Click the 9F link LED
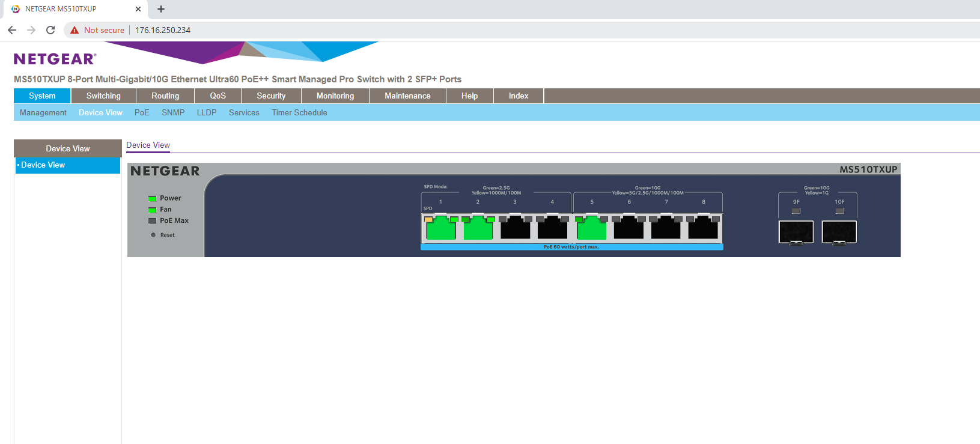980x444 pixels. [796, 211]
